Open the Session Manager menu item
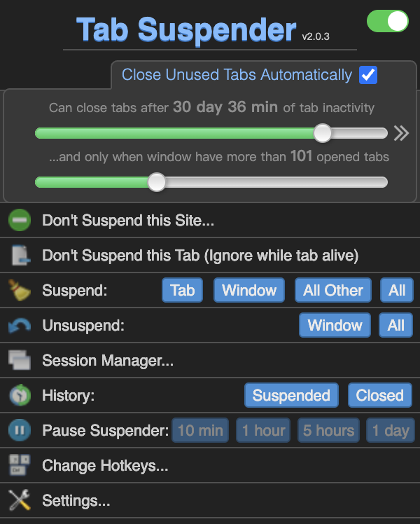420x524 pixels. coord(108,361)
